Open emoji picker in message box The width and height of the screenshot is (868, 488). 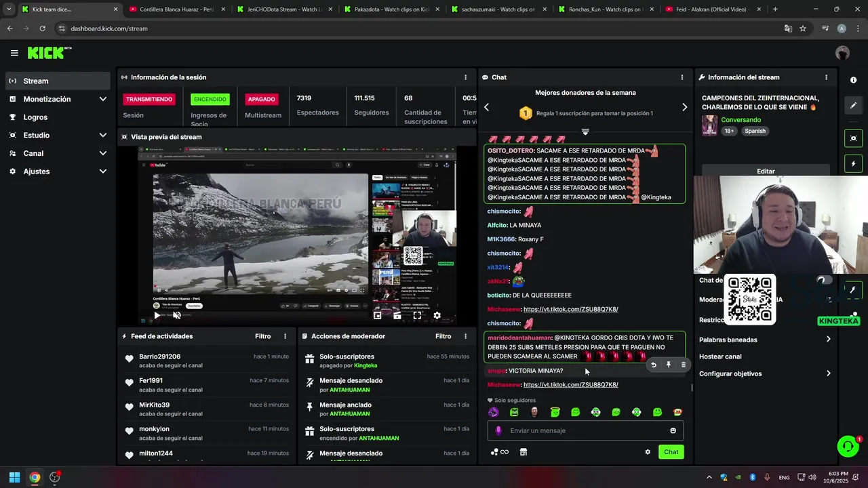(673, 430)
